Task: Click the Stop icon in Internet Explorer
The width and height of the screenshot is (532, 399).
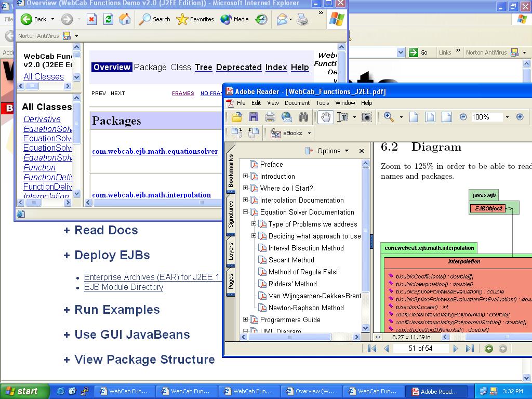Action: pos(91,19)
